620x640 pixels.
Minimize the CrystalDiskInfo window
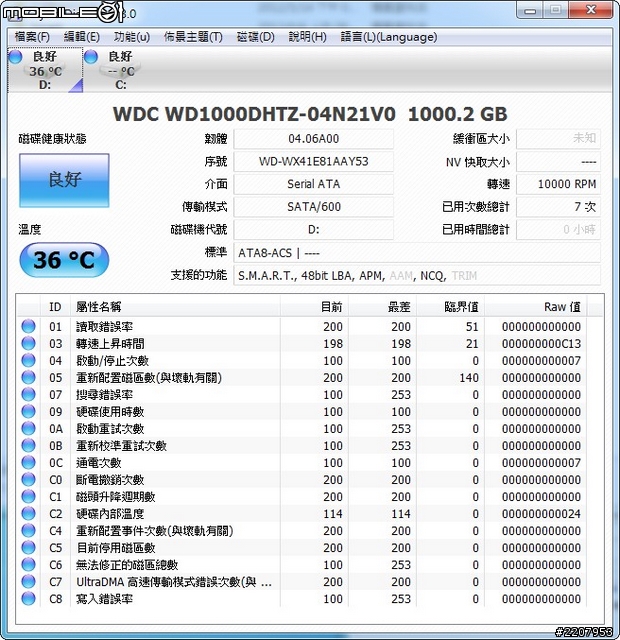(x=530, y=10)
